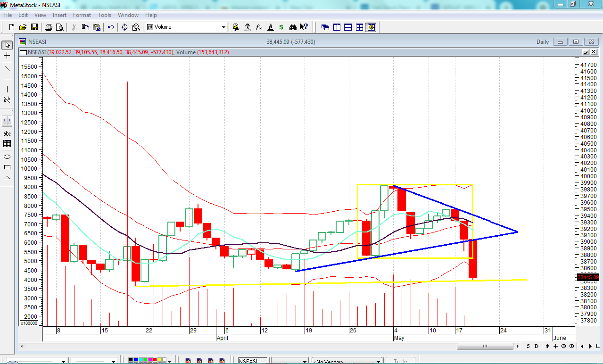The width and height of the screenshot is (603, 364).
Task: Activate the crosshair plus tool
Action: (7, 56)
